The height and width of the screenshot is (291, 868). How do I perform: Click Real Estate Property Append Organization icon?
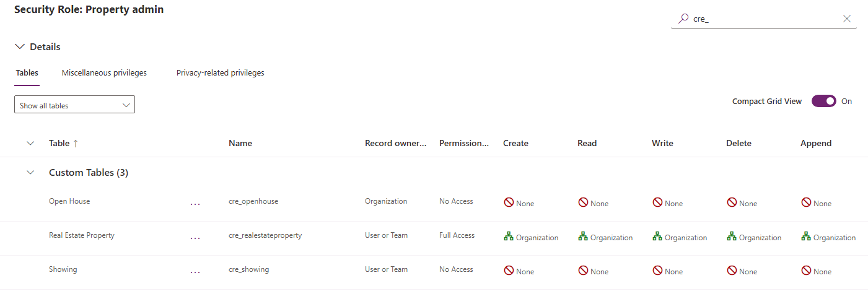(x=806, y=237)
